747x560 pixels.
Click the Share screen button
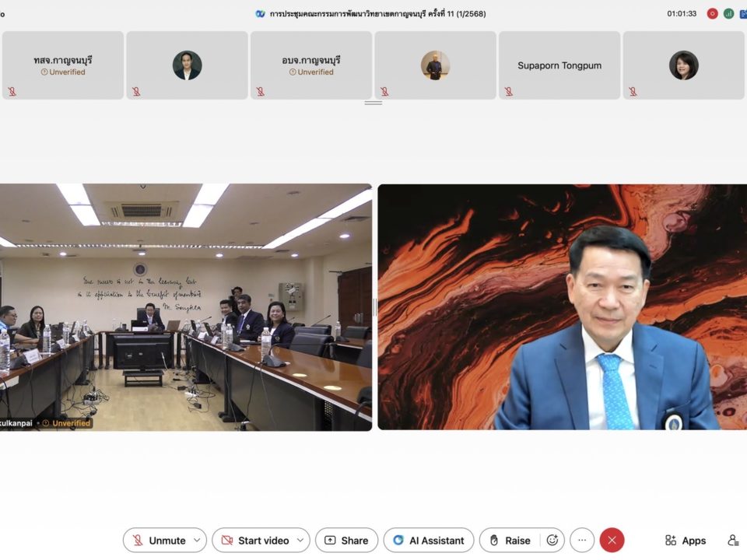(346, 541)
